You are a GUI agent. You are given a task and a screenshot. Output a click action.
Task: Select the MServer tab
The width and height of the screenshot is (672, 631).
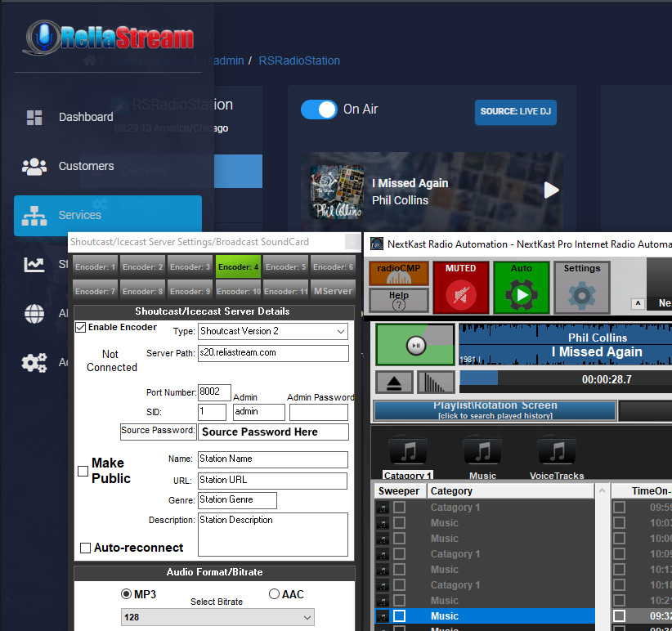tap(334, 291)
